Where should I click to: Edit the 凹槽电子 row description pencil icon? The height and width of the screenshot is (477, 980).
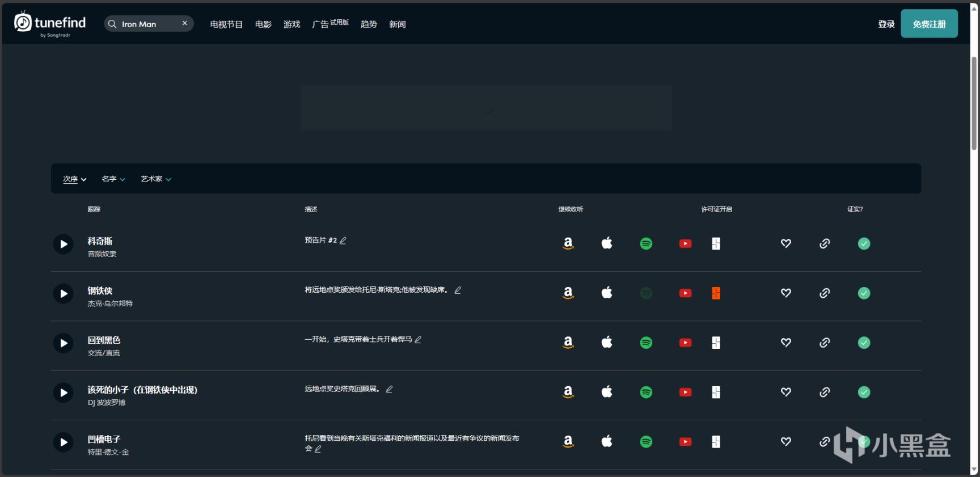point(318,449)
